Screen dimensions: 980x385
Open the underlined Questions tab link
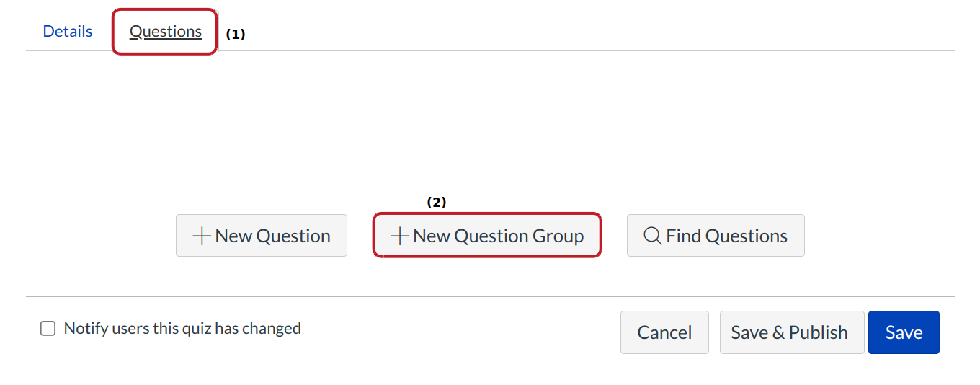coord(166,32)
